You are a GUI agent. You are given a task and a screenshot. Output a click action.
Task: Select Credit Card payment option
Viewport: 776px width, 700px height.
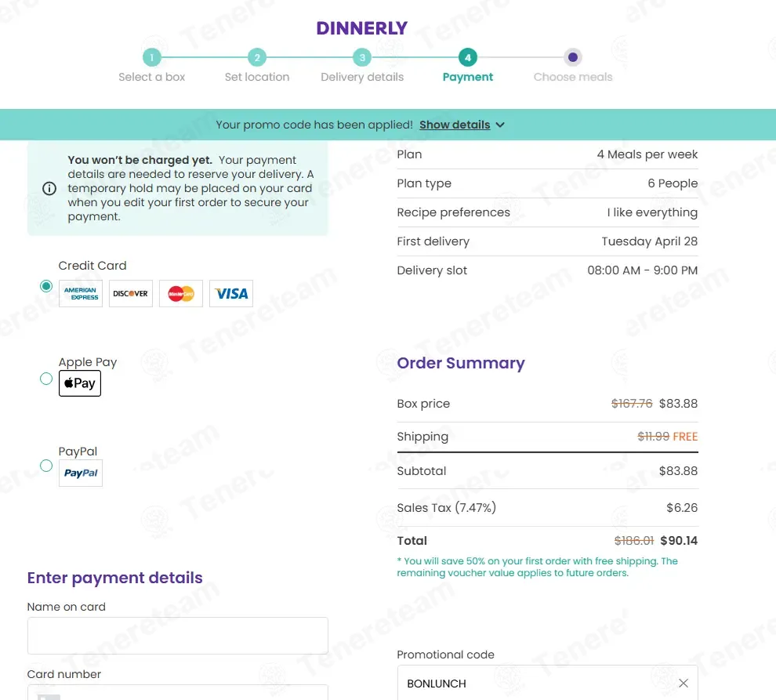pos(46,286)
